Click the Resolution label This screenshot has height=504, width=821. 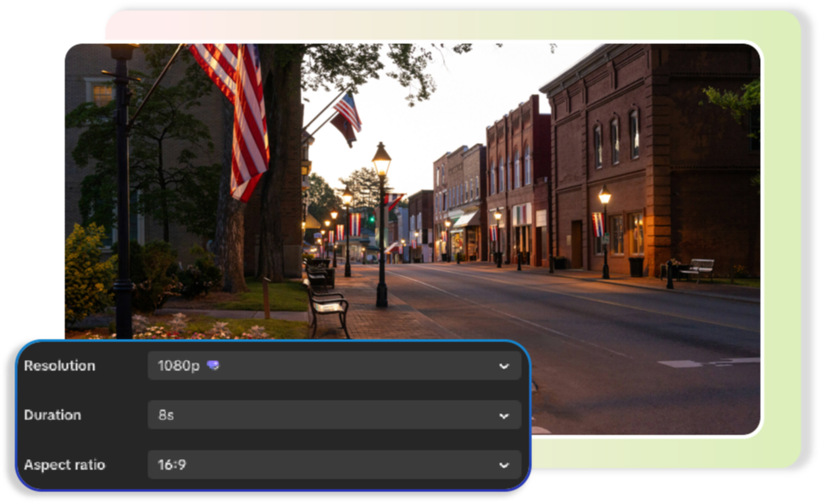[x=59, y=365]
